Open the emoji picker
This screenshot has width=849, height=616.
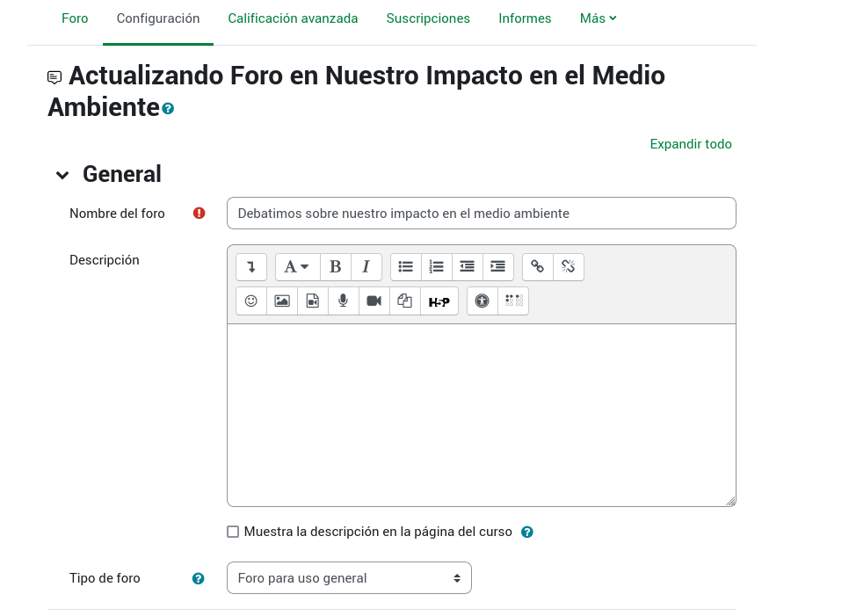click(251, 301)
